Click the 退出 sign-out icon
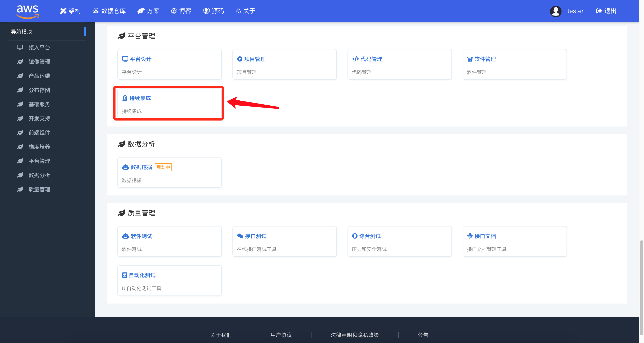The image size is (644, 343). [599, 11]
